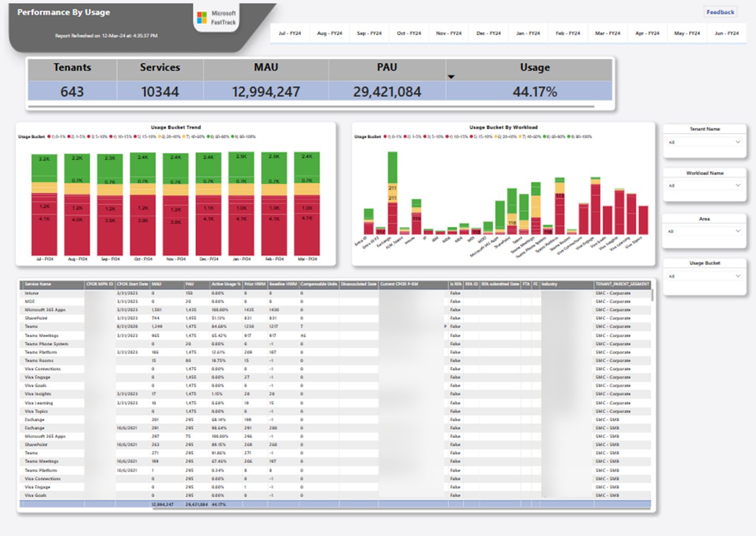The width and height of the screenshot is (756, 536).
Task: Select the Exchange bar in Usage Bucket By Workload
Action: [392, 193]
